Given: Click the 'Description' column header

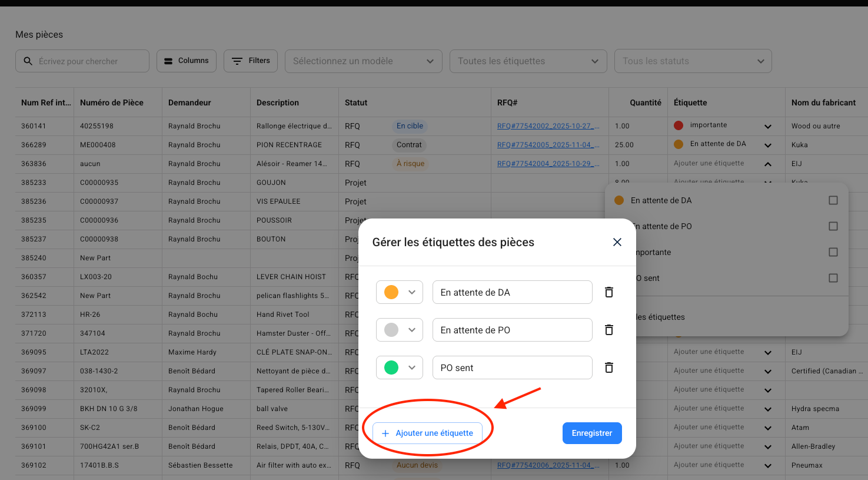Looking at the screenshot, I should pyautogui.click(x=278, y=102).
